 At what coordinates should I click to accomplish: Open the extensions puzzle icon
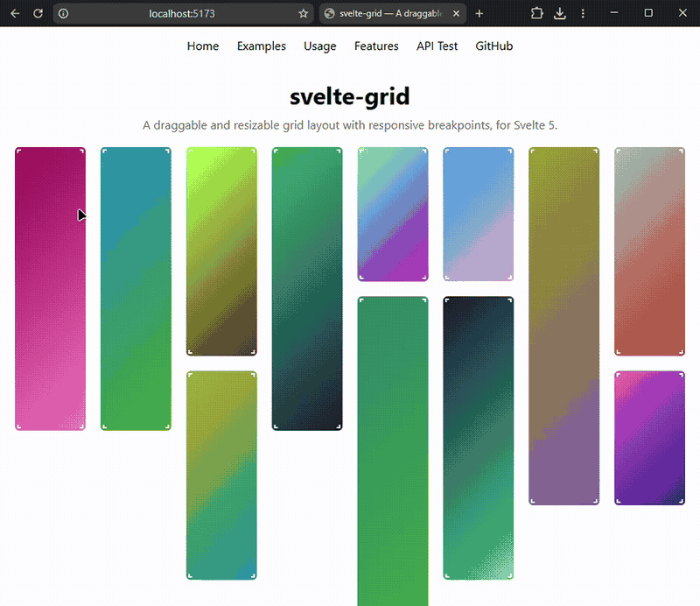point(536,13)
